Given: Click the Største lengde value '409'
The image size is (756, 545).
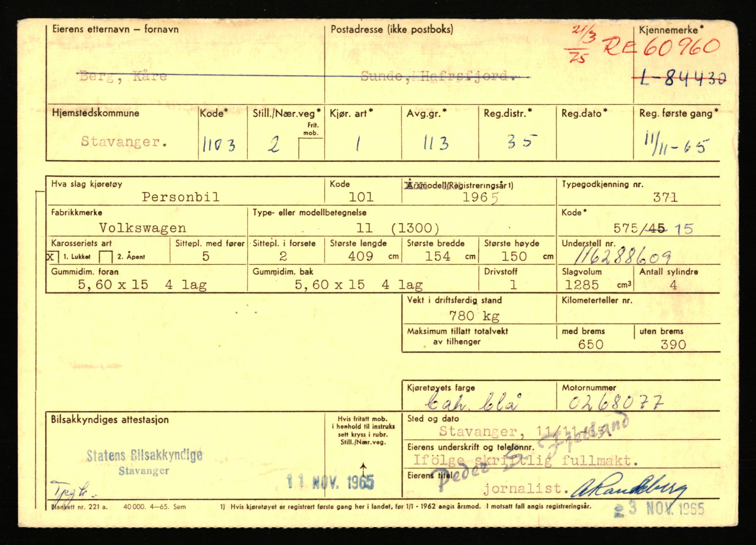Looking at the screenshot, I should click(x=361, y=256).
